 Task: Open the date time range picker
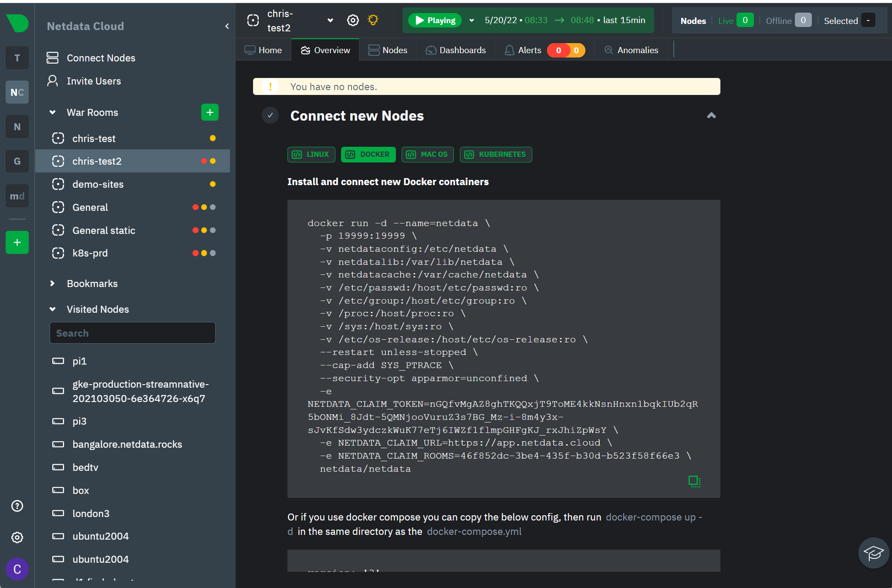pos(565,20)
